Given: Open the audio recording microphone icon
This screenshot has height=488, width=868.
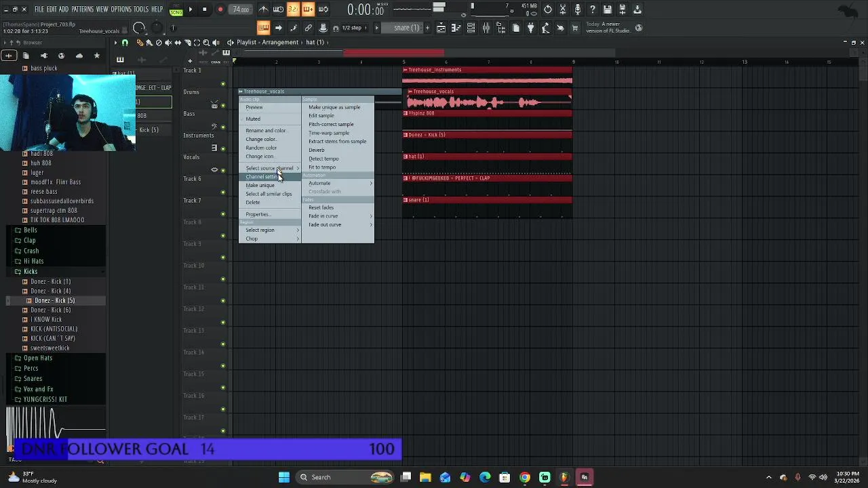Looking at the screenshot, I should click(x=578, y=9).
